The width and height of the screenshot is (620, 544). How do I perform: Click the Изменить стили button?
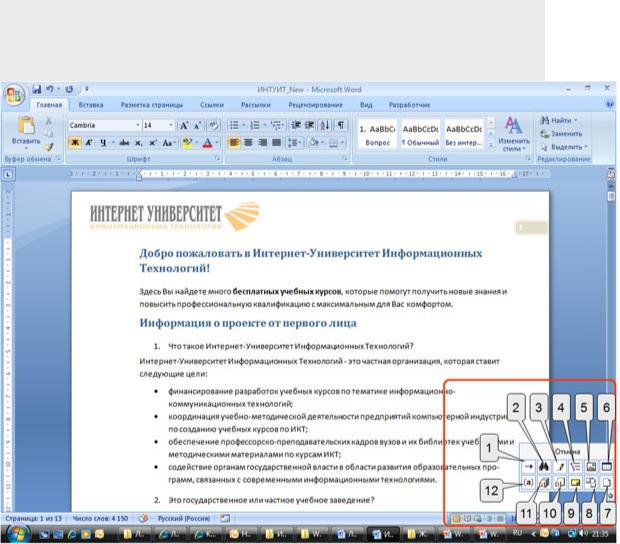tap(514, 134)
